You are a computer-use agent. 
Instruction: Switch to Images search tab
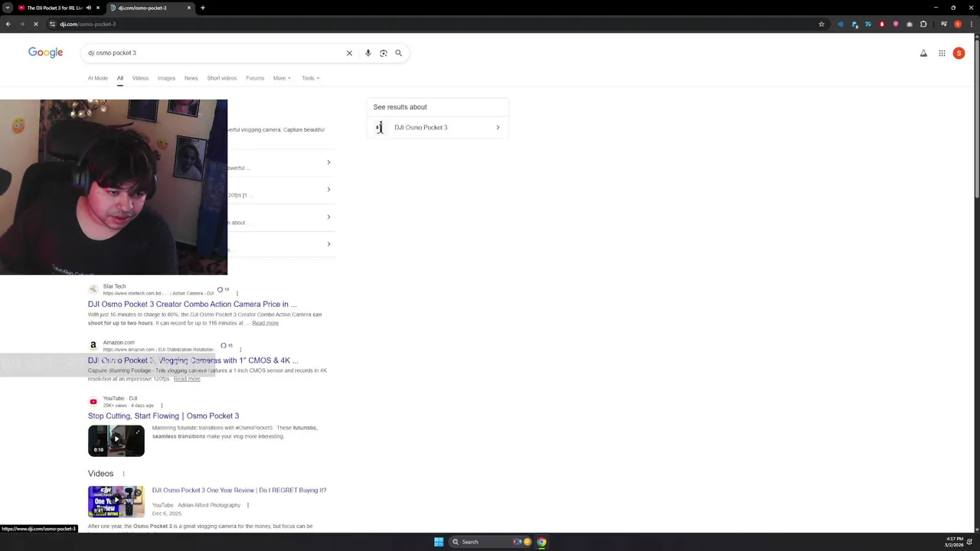(166, 78)
